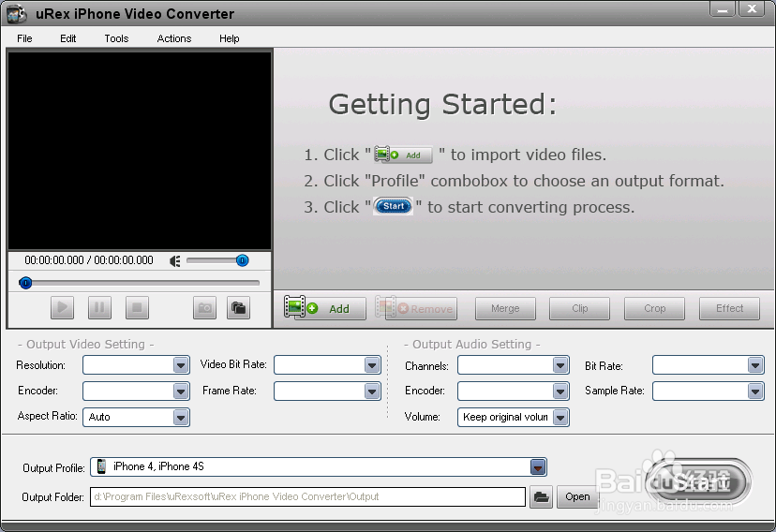This screenshot has height=532, width=776.
Task: Open the Tools menu
Action: click(x=116, y=38)
